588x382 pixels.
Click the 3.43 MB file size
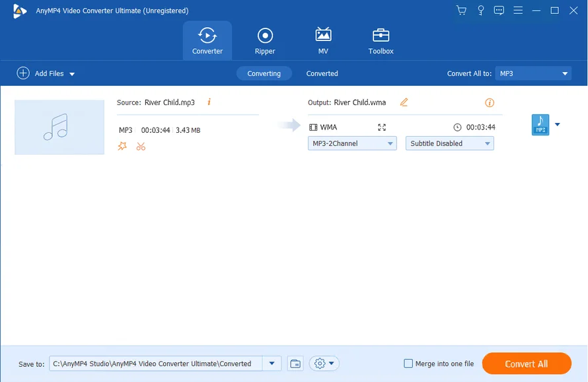(188, 130)
